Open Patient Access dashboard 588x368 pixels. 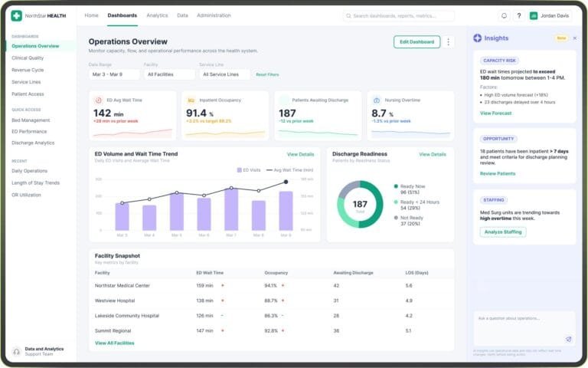tap(28, 94)
